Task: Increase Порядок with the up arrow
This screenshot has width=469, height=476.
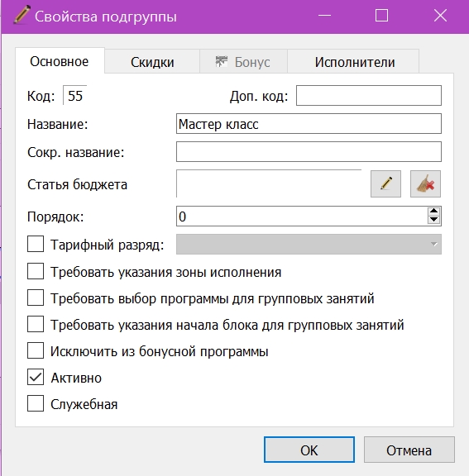Action: pos(433,212)
